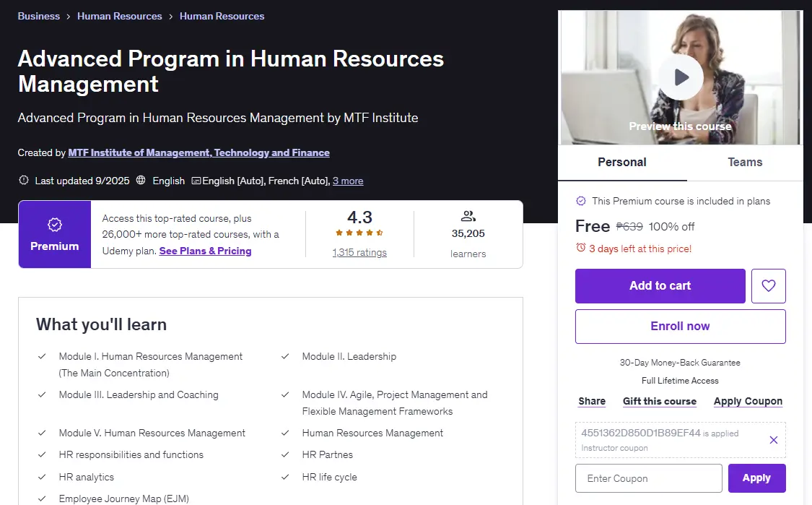The width and height of the screenshot is (812, 505).
Task: Click the Human Resources Management list item without module number
Action: (x=372, y=433)
